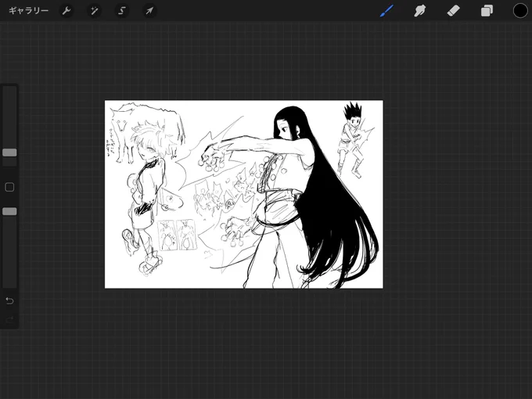Redo with the dimmed arrow

pos(9,319)
